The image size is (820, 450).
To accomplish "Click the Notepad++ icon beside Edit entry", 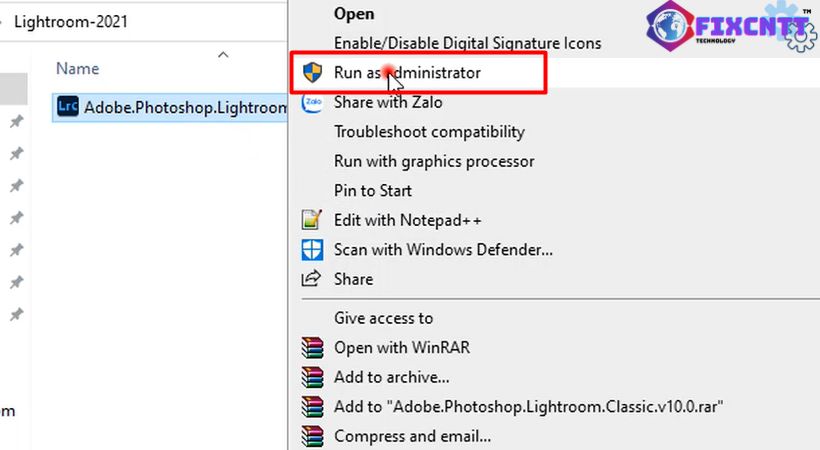I will pyautogui.click(x=312, y=220).
